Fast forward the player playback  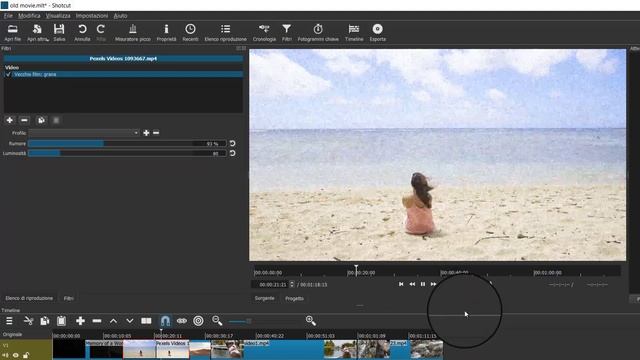pos(433,284)
